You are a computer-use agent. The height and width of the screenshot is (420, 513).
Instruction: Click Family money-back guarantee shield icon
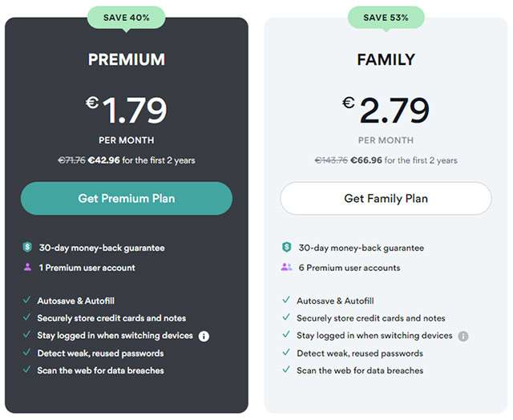pos(286,248)
